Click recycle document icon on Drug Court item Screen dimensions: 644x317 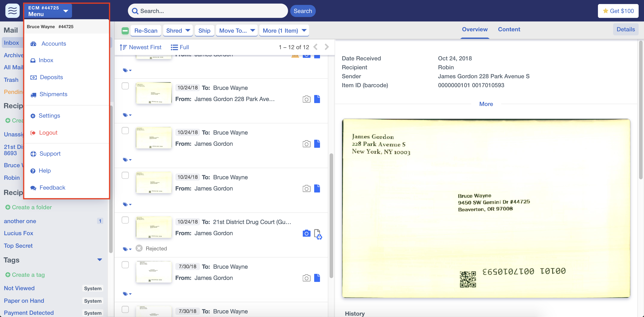[318, 234]
